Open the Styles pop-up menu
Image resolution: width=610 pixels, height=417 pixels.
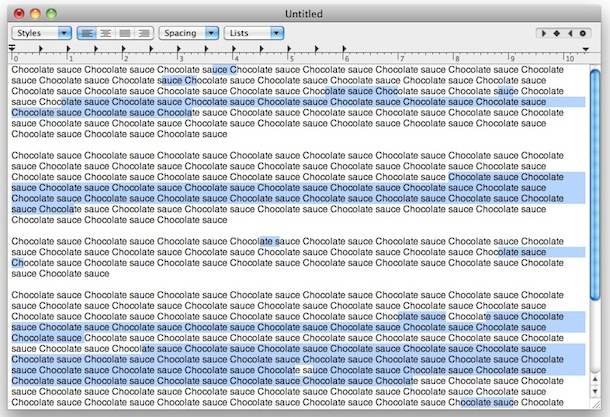[x=42, y=33]
